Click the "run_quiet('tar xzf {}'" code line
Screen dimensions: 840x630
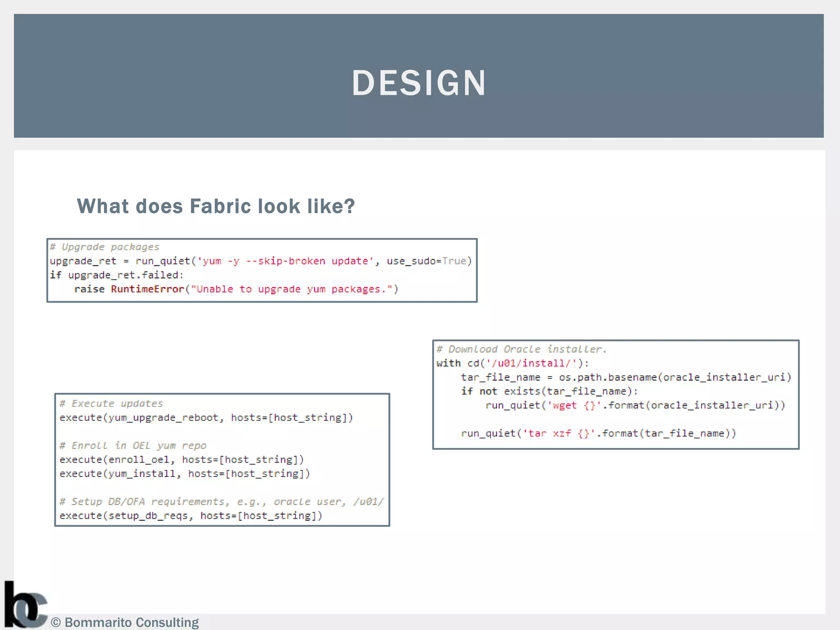[598, 434]
